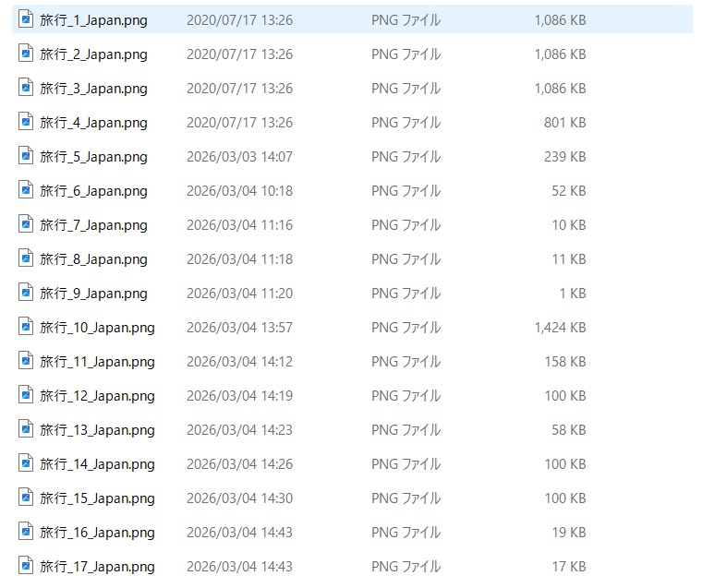Click the date 2026/03/03 14:07
This screenshot has height=588, width=727.
click(x=239, y=157)
